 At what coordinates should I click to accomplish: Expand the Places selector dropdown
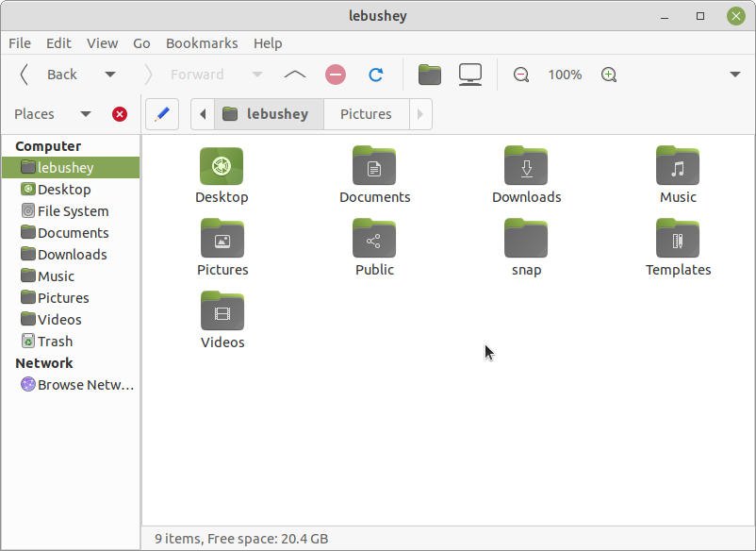[85, 113]
